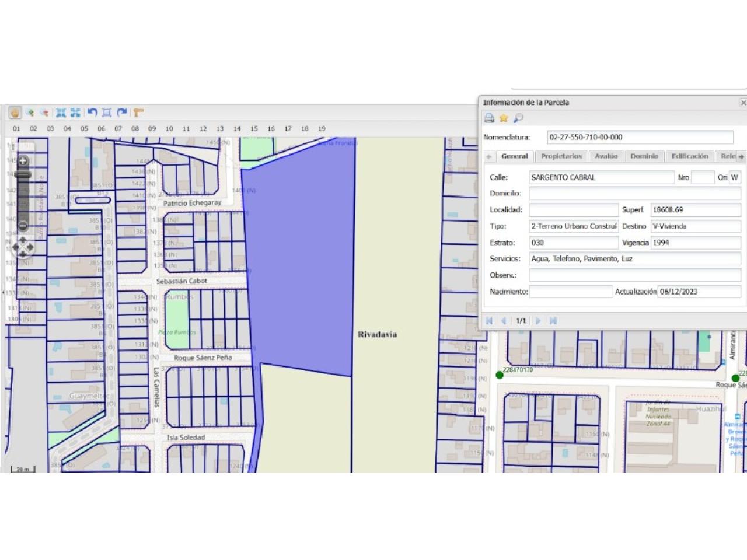Click the undo previous view arrow
The width and height of the screenshot is (747, 560).
[x=92, y=113]
